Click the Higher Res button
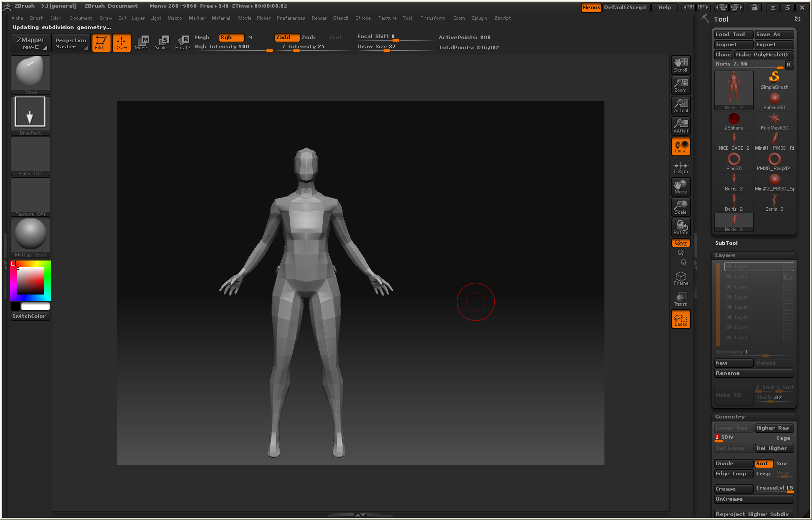This screenshot has width=812, height=520. point(774,428)
